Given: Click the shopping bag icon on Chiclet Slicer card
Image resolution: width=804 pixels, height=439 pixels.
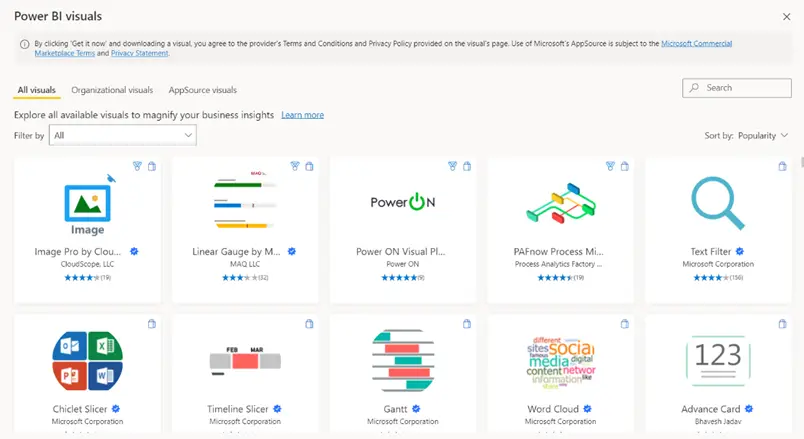Looking at the screenshot, I should (x=152, y=323).
